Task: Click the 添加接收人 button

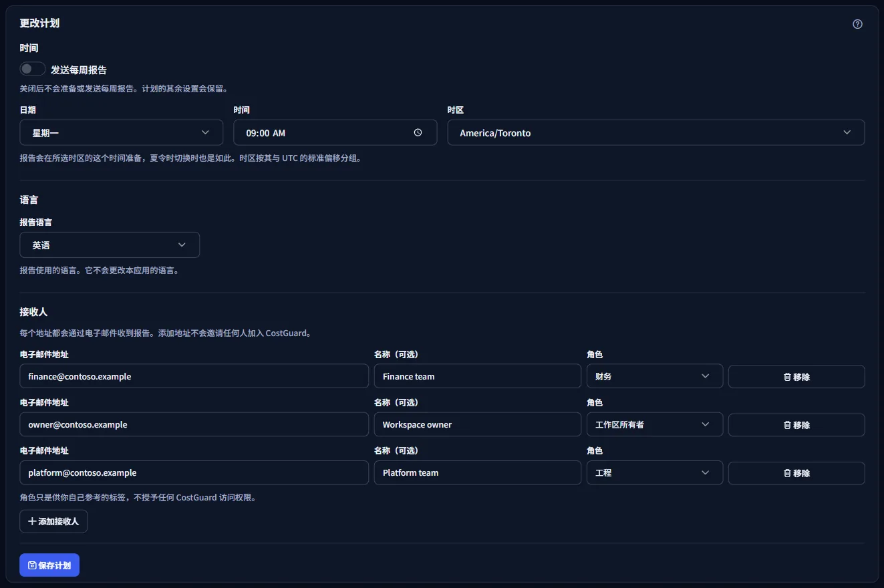Action: (53, 521)
